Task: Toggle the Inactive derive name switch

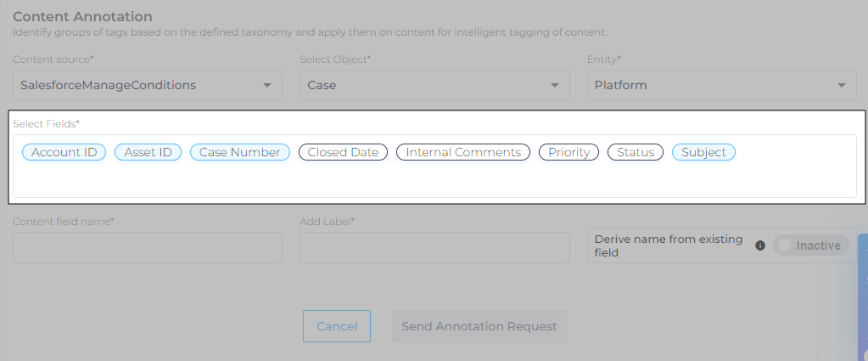Action: point(810,245)
